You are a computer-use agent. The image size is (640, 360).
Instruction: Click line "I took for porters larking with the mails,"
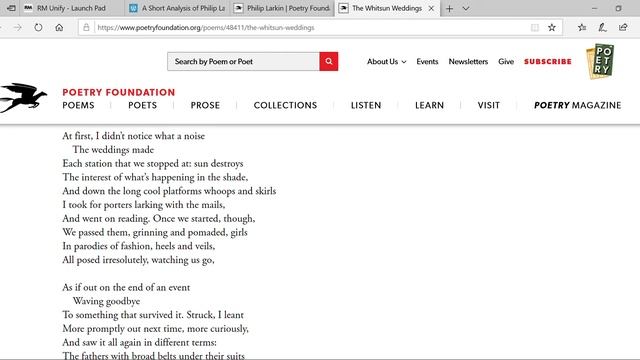(144, 205)
